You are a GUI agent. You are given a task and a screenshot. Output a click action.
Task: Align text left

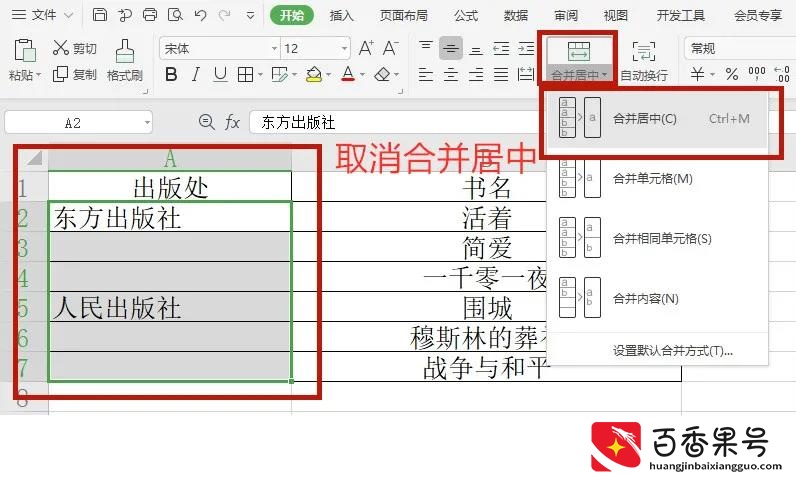tap(426, 75)
